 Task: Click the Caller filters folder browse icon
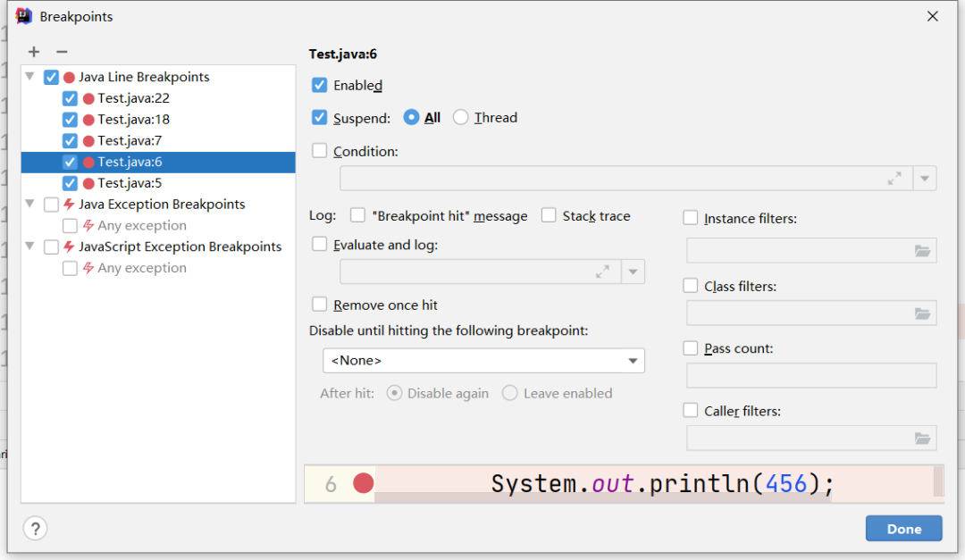point(922,439)
